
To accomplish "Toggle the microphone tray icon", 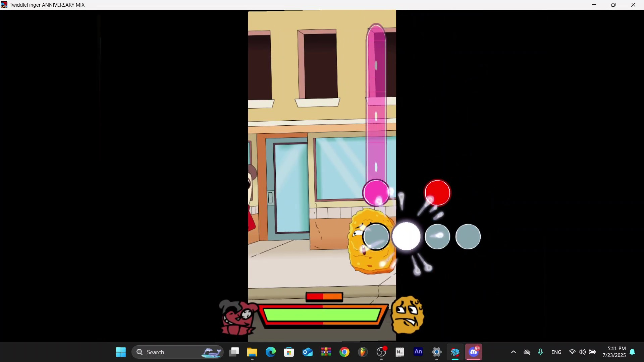I will point(540,352).
